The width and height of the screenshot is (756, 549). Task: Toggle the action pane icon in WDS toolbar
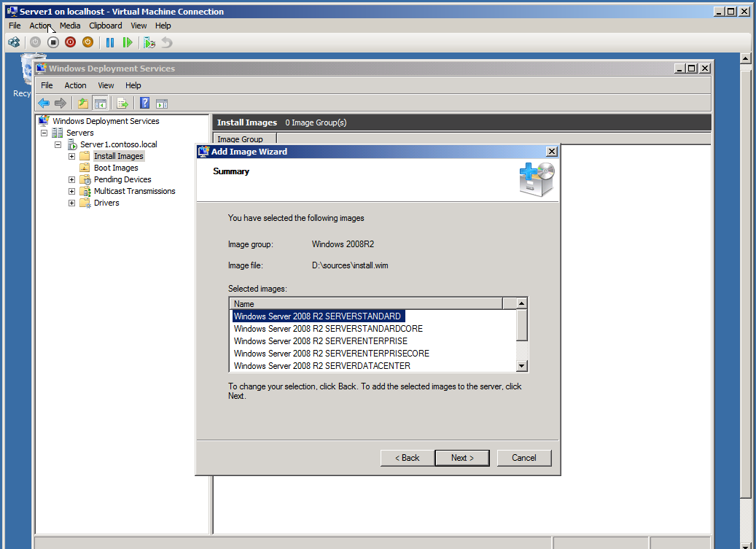(x=162, y=103)
